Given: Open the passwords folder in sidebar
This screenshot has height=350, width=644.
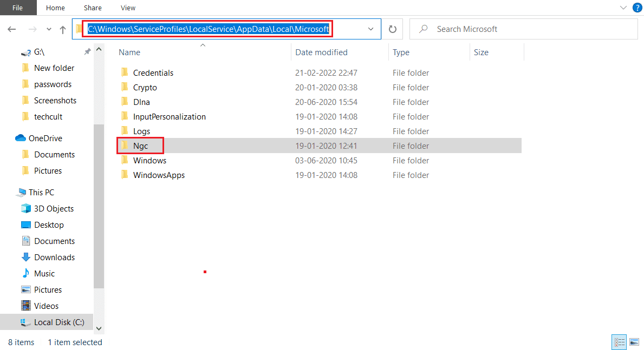Looking at the screenshot, I should pos(53,84).
